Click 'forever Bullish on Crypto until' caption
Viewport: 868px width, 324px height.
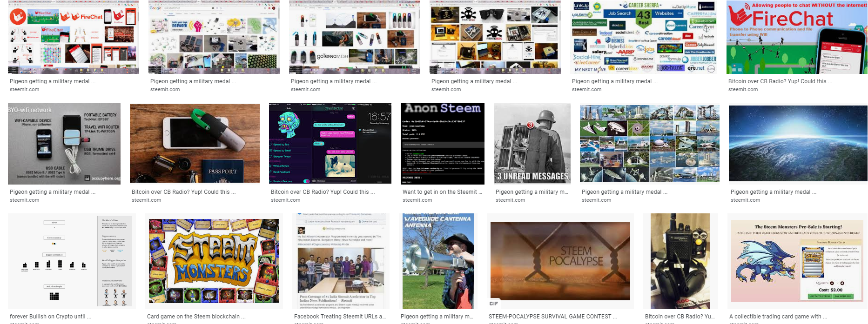coord(51,317)
